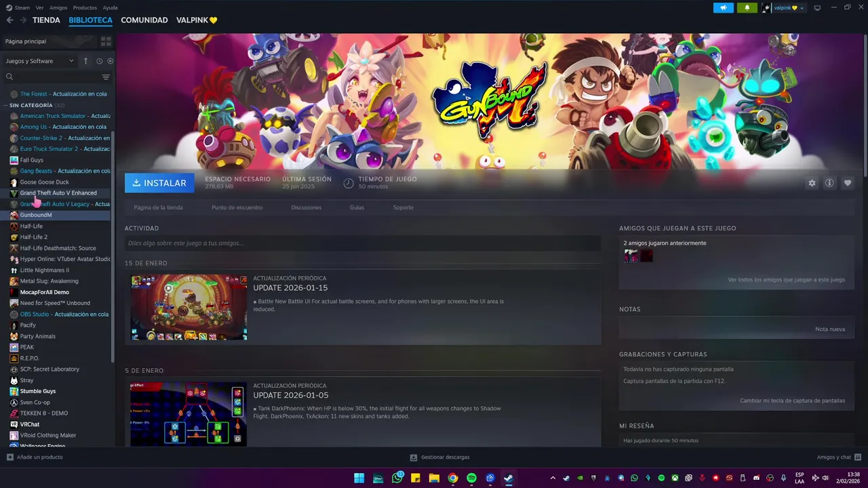Image resolution: width=868 pixels, height=488 pixels.
Task: Open game settings gear icon
Action: [812, 183]
